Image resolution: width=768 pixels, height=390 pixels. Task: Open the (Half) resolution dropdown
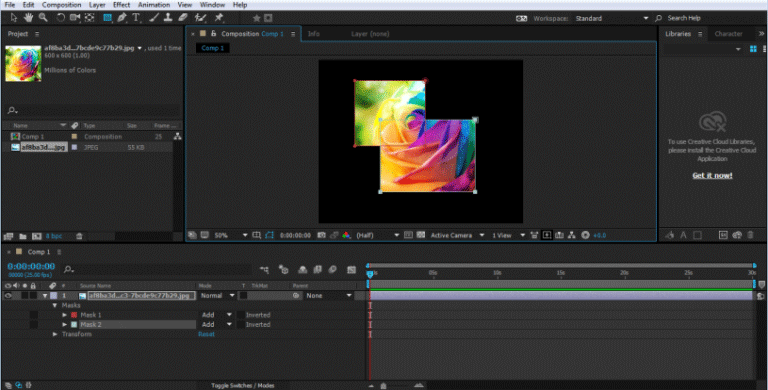(377, 235)
